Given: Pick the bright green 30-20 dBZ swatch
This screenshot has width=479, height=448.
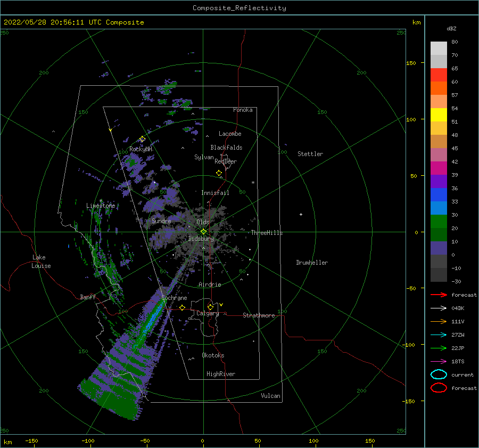Looking at the screenshot, I should tap(439, 222).
